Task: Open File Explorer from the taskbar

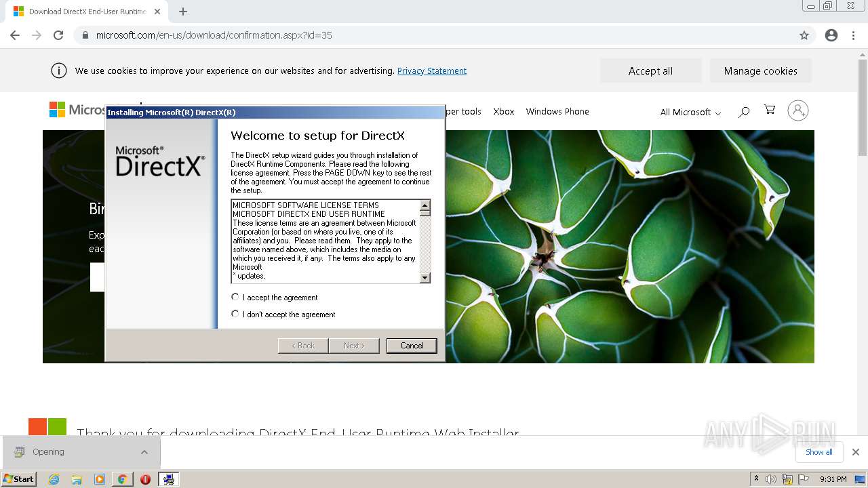Action: pyautogui.click(x=77, y=479)
